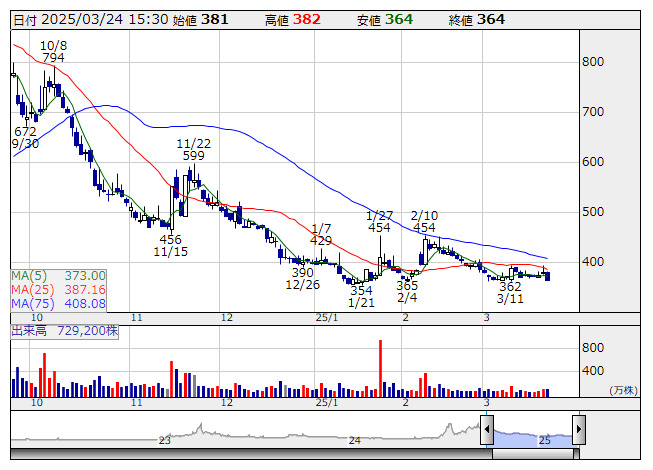
Task: Click the 2/10 peak label of 454
Action: point(425,228)
